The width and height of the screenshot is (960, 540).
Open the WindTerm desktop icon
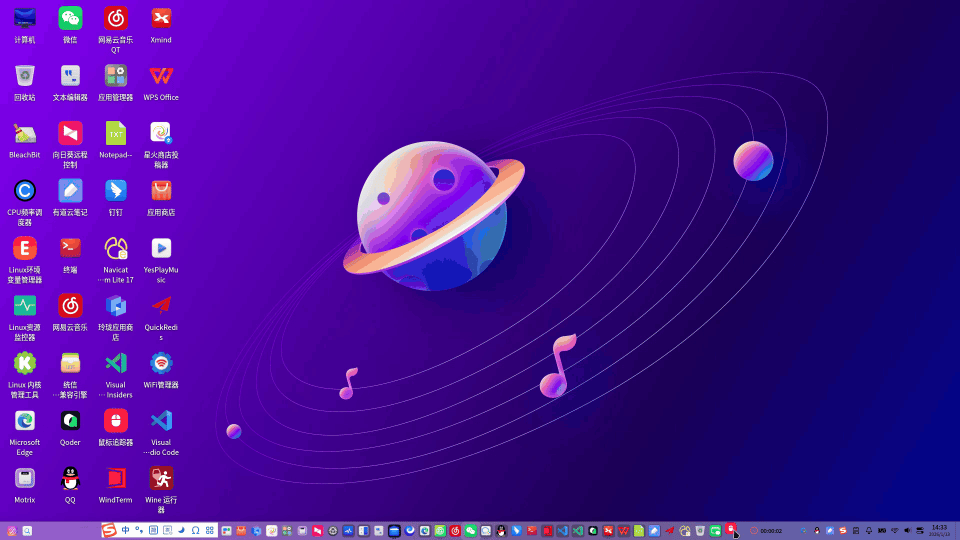pos(116,478)
